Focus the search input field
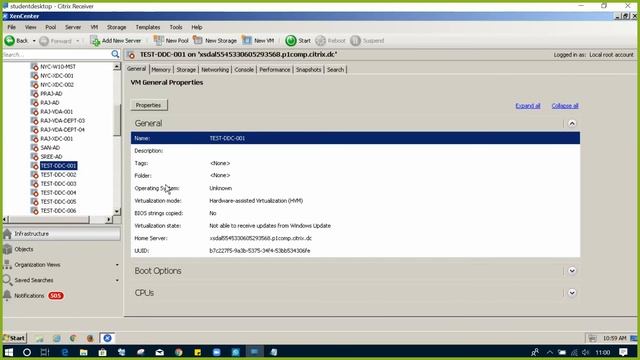Viewport: 640px width, 360px height. [56, 54]
